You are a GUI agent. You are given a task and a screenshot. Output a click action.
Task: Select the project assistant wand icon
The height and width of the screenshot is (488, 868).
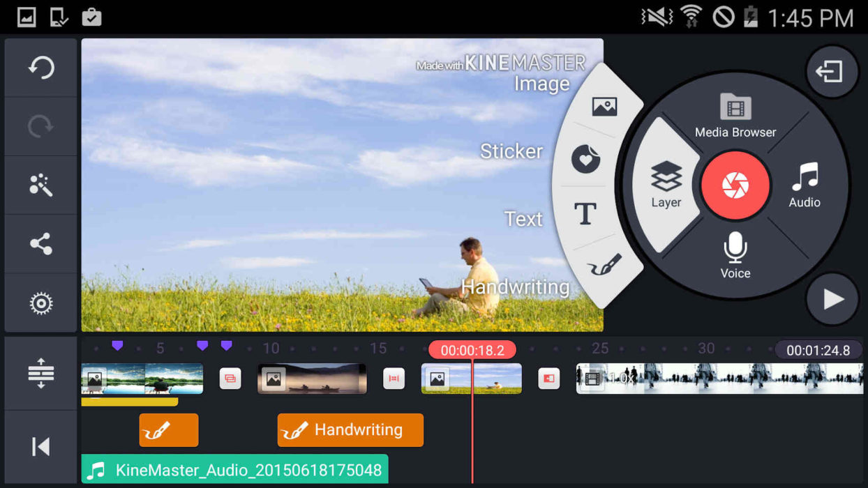click(40, 184)
